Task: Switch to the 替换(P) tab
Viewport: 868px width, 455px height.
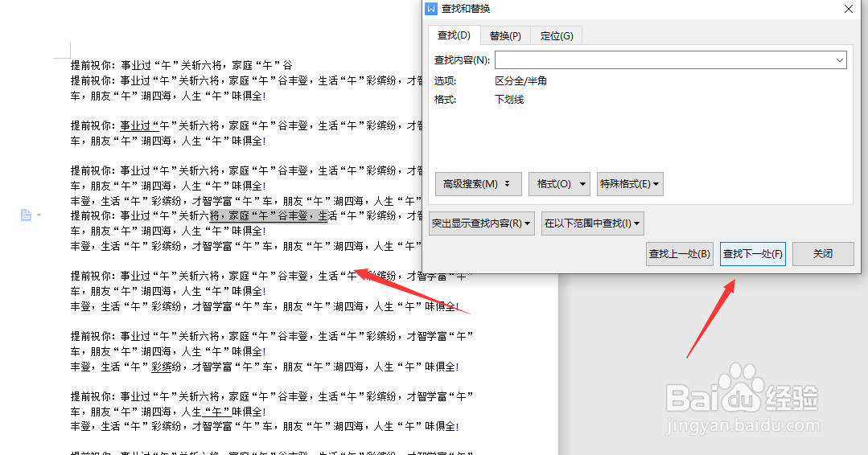Action: (x=505, y=36)
